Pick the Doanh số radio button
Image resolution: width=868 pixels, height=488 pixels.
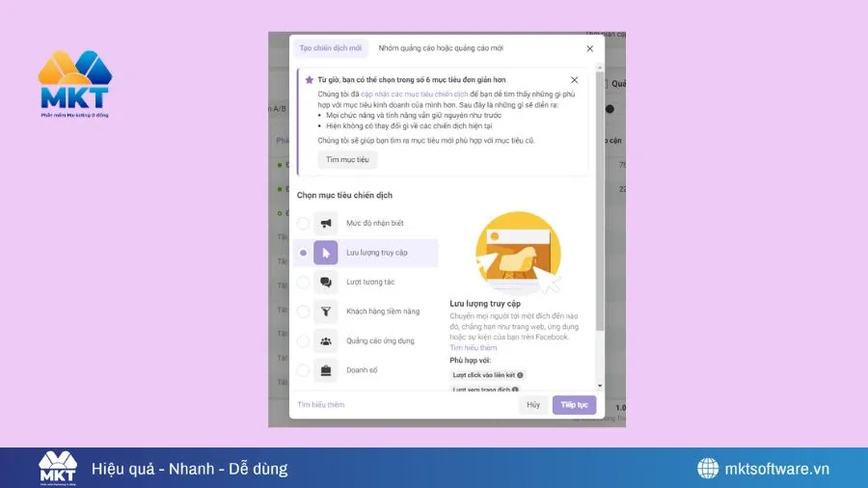click(303, 370)
